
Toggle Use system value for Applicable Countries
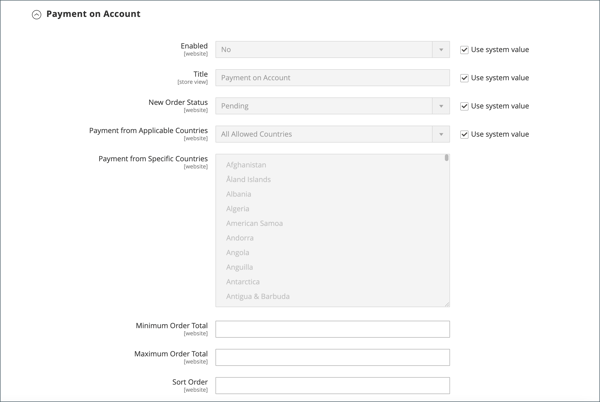(x=464, y=134)
